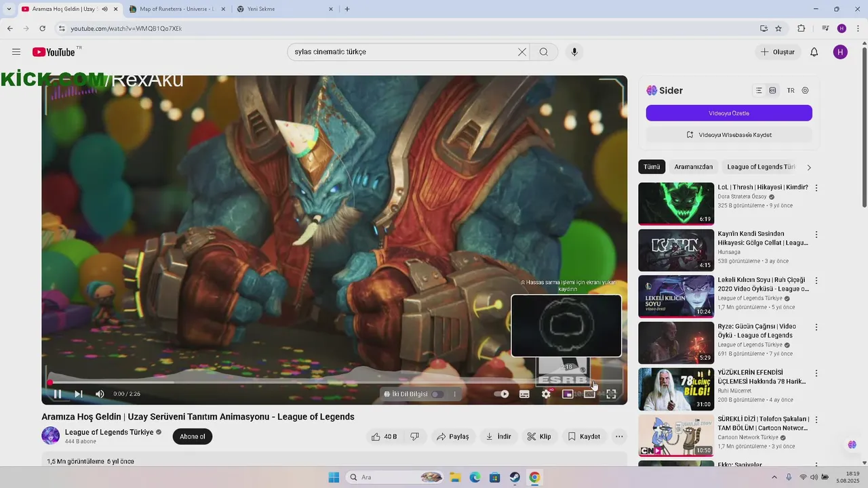Open Kayn'in Kendi Sesinden thumbnail
868x488 pixels.
[x=676, y=250]
